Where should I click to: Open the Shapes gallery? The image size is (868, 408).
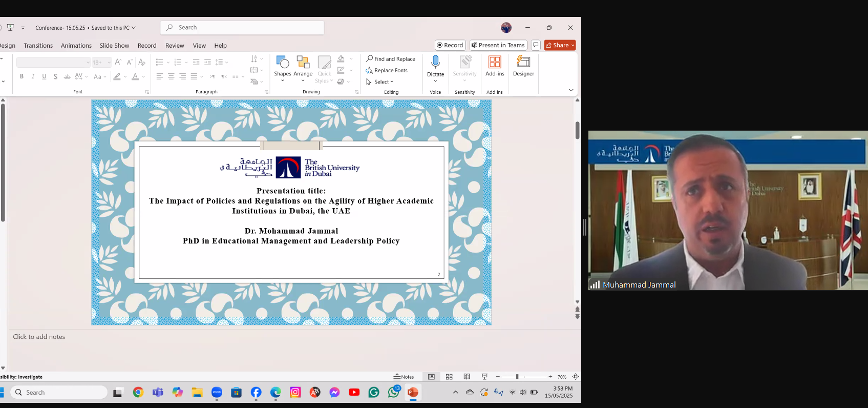282,68
